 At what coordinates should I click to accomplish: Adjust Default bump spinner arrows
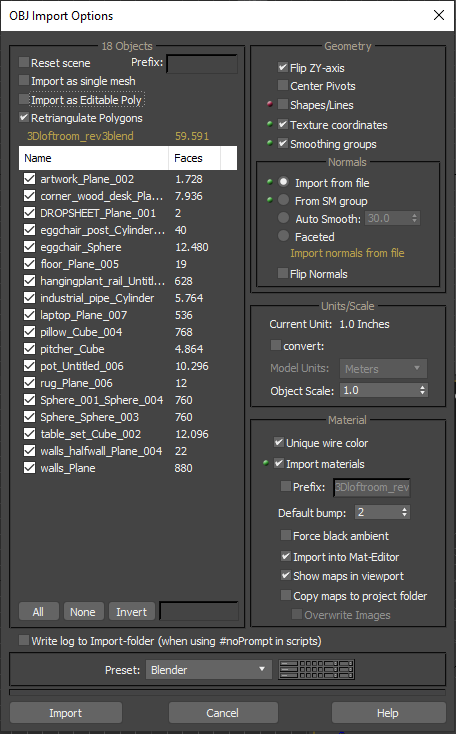coord(405,512)
